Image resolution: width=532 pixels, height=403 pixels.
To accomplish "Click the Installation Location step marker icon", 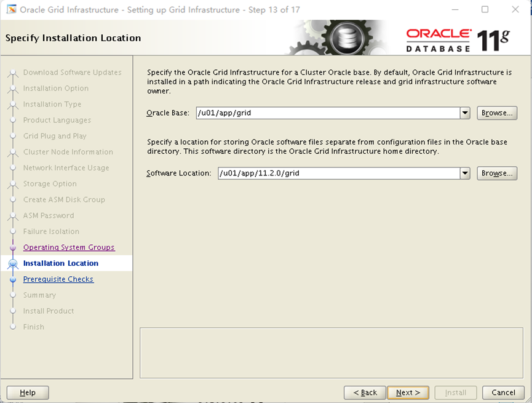I will coord(13,263).
